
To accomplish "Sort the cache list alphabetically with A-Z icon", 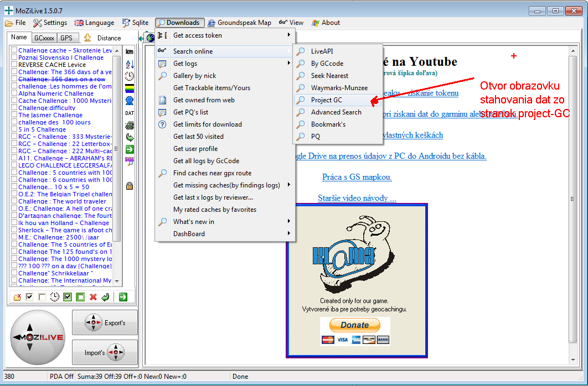I will 130,64.
